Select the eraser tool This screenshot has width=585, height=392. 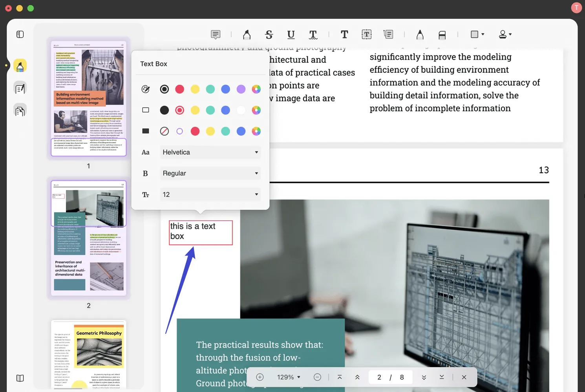pyautogui.click(x=442, y=35)
